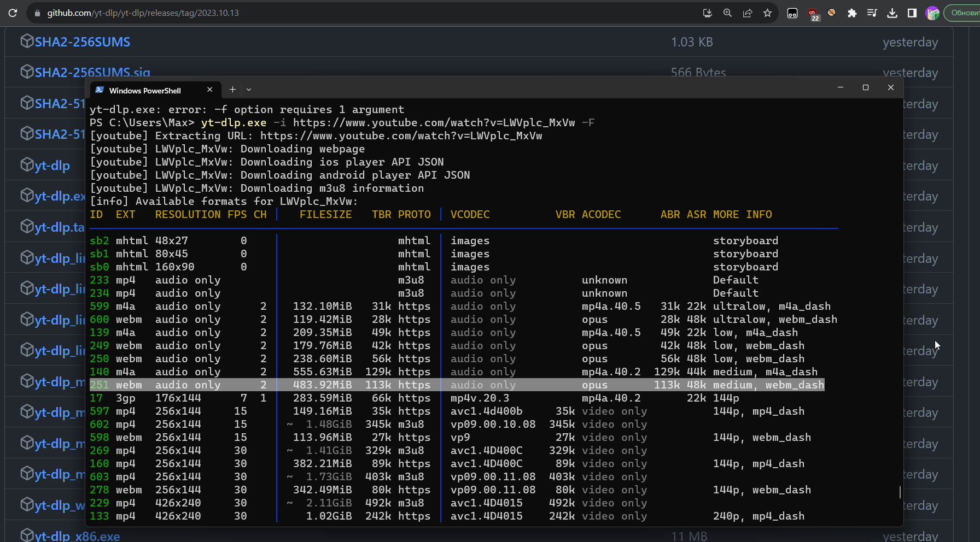This screenshot has height=542, width=980.
Task: Open the yt-dlp_x86.exe asset link
Action: (x=77, y=536)
